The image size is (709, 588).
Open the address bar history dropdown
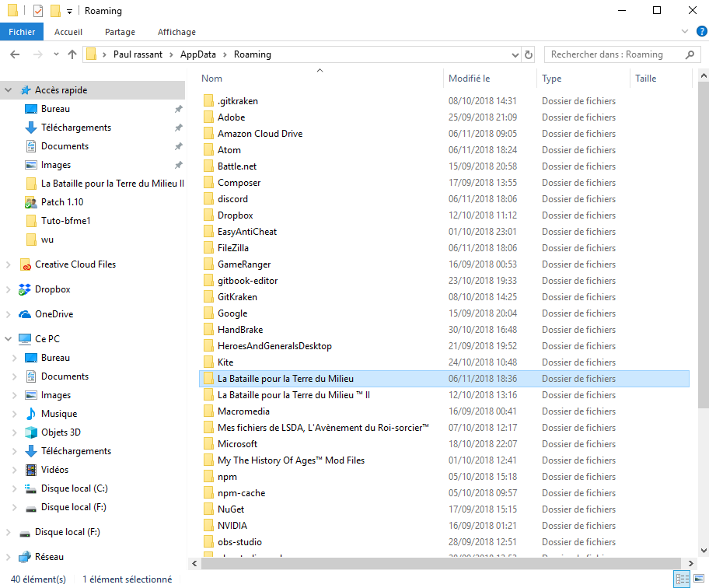[x=515, y=54]
